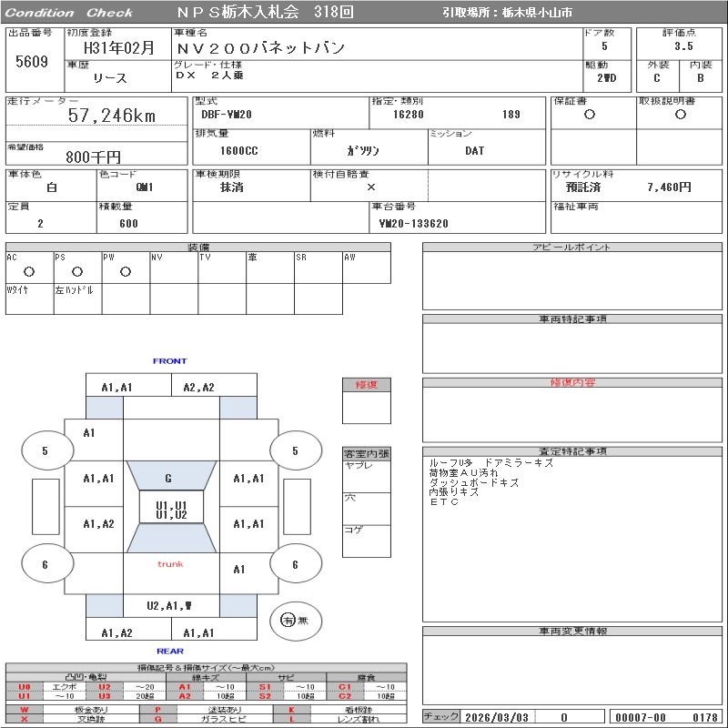
Task: Click the Condition Check header title
Action: 69,13
